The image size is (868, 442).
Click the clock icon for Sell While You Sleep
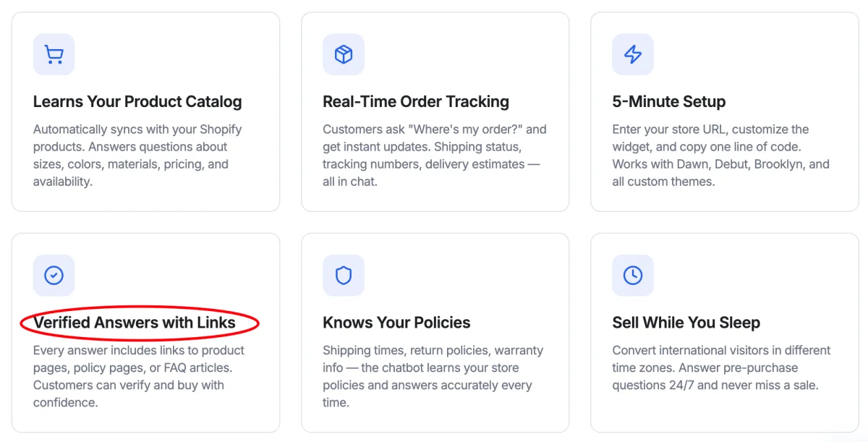(x=633, y=275)
